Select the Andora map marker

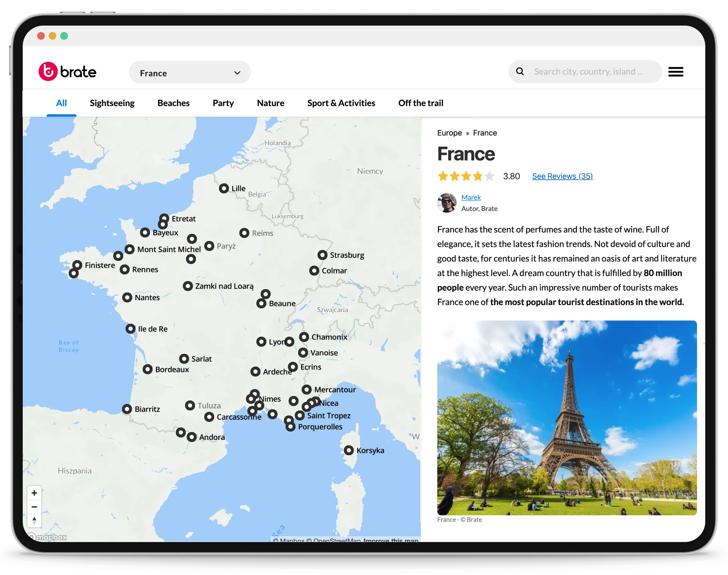[x=192, y=437]
